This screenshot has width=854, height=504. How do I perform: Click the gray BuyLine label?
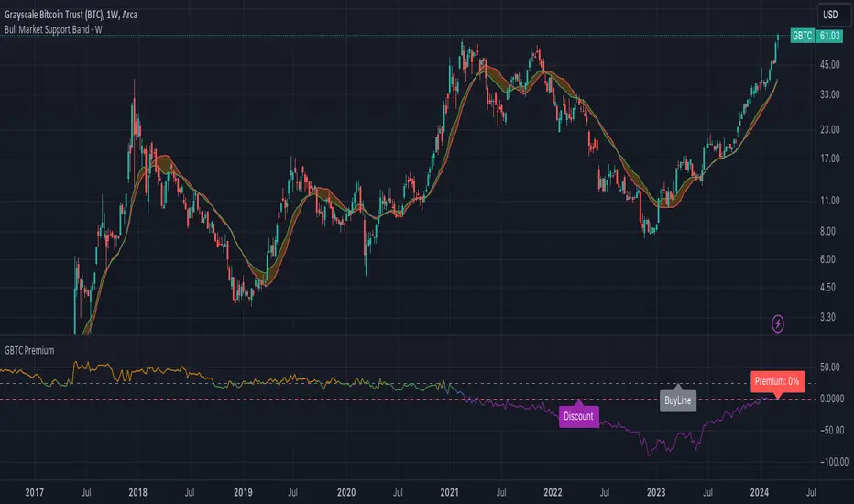677,400
